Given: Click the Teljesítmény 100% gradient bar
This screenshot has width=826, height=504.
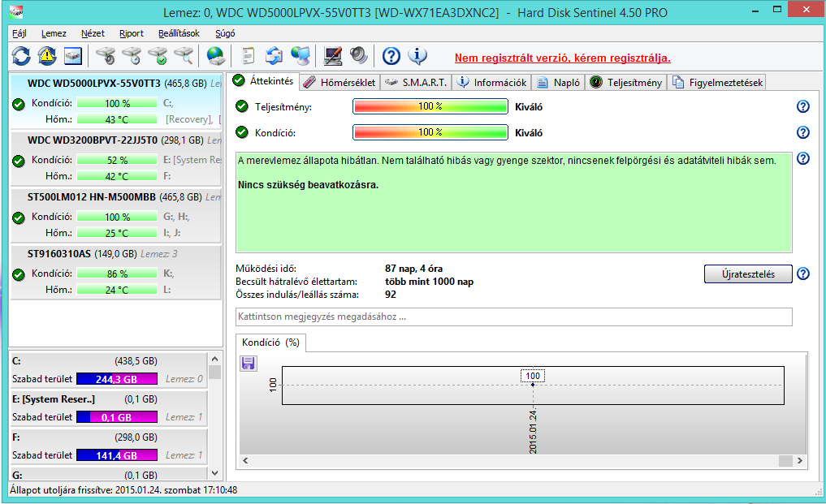Looking at the screenshot, I should (x=430, y=106).
